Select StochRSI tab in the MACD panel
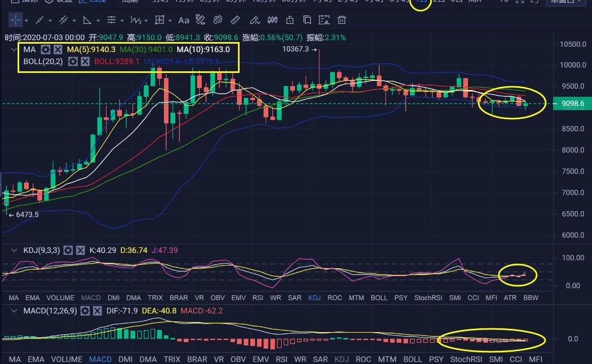592x364 pixels. [466, 359]
